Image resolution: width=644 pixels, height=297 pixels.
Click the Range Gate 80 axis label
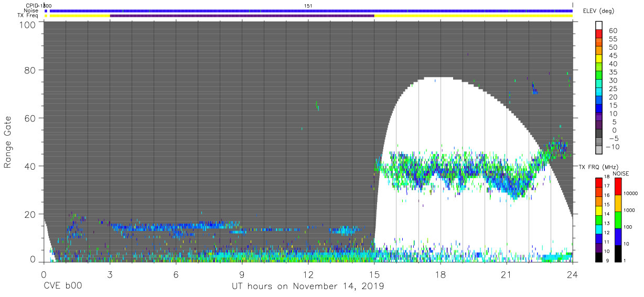tap(29, 69)
